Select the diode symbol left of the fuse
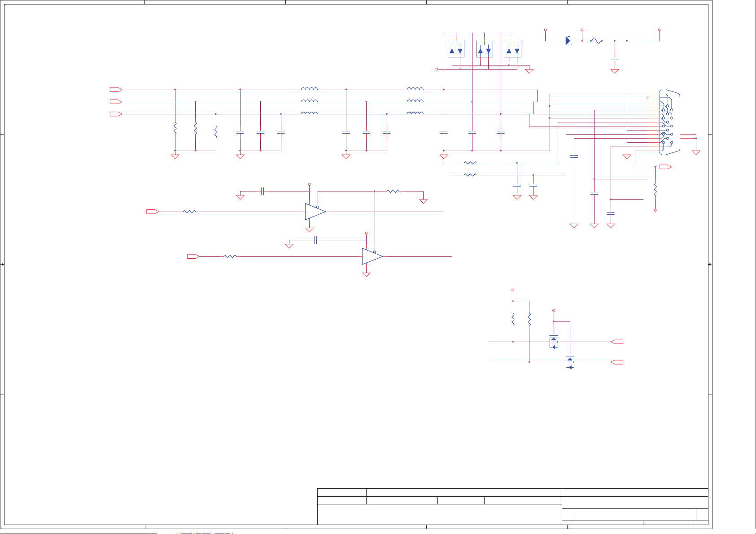756x534 pixels. click(568, 41)
